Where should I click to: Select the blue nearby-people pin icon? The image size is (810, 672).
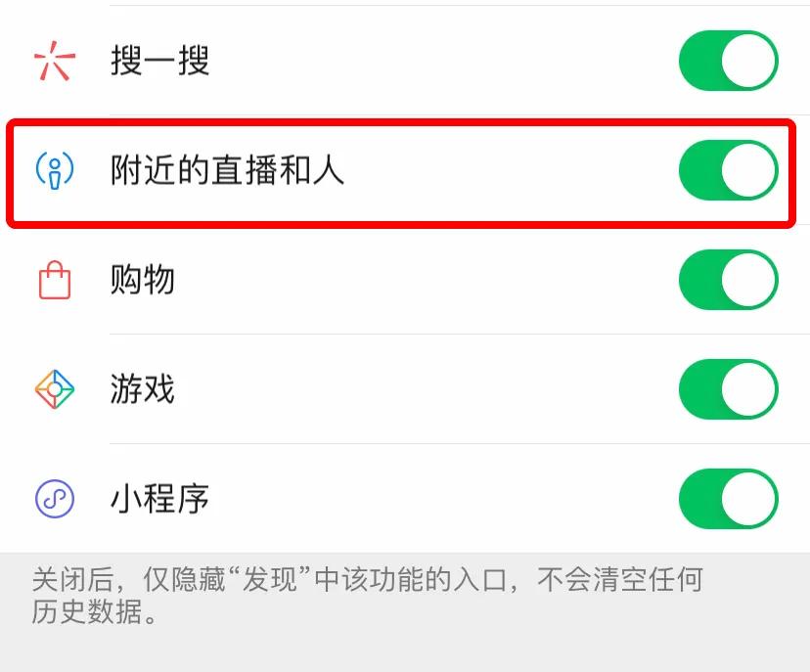tap(54, 171)
